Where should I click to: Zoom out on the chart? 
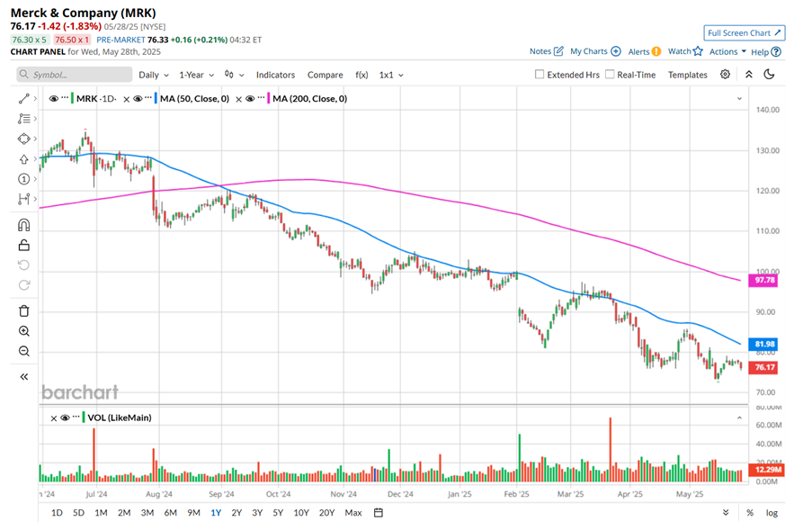coord(23,351)
